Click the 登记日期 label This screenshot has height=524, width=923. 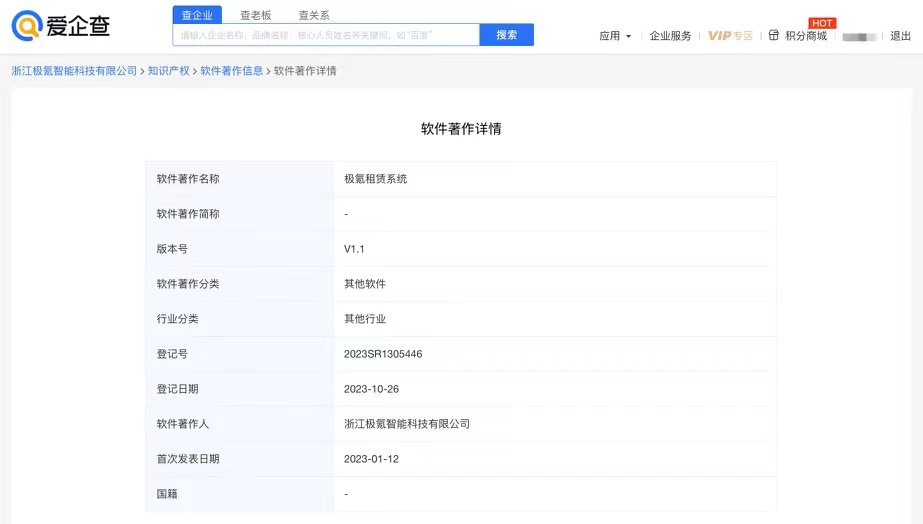pyautogui.click(x=177, y=389)
